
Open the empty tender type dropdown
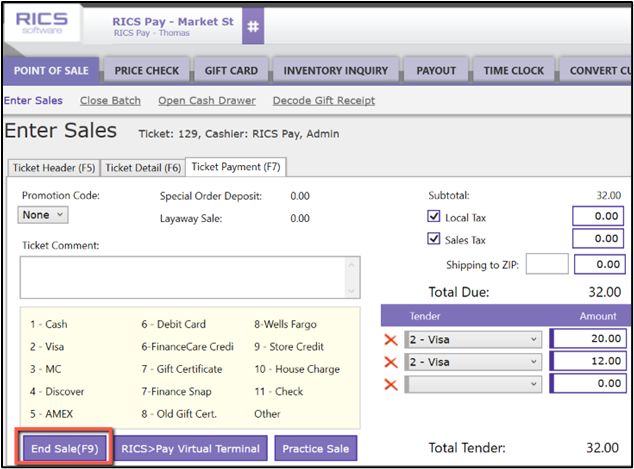(x=473, y=384)
